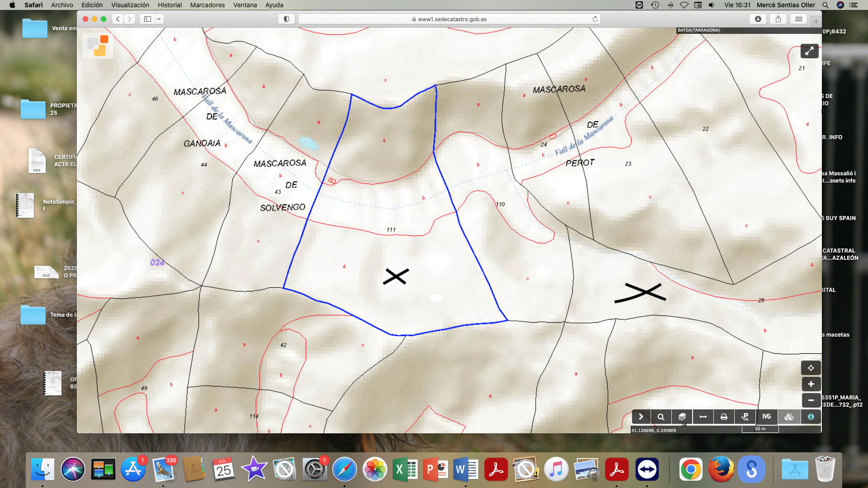Toggle the privacy shield button
Viewport: 868px width, 488px height.
click(286, 19)
